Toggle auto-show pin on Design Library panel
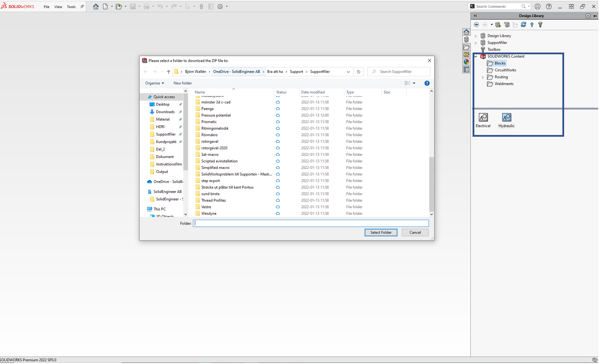Screen dimensions: 599x364 coord(595,16)
